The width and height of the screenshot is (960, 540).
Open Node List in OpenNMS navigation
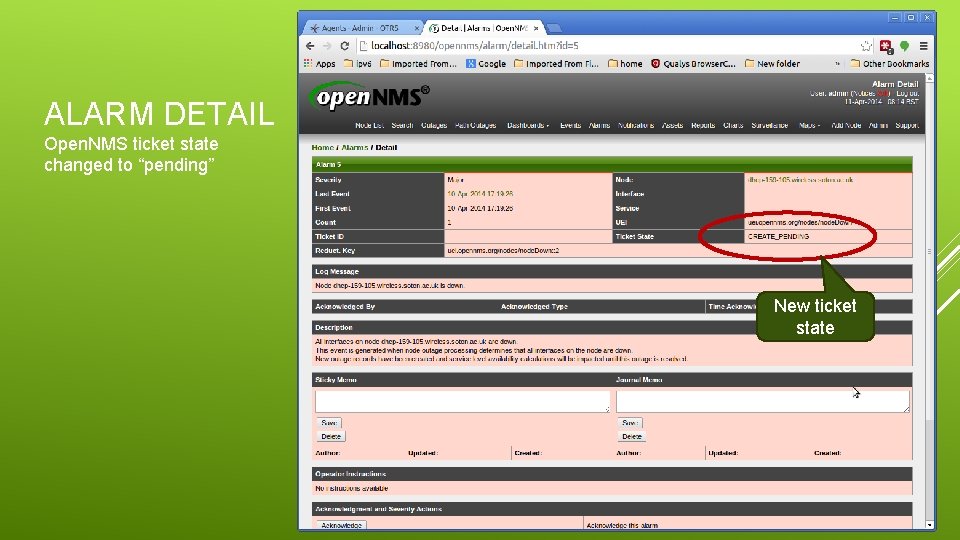click(369, 126)
